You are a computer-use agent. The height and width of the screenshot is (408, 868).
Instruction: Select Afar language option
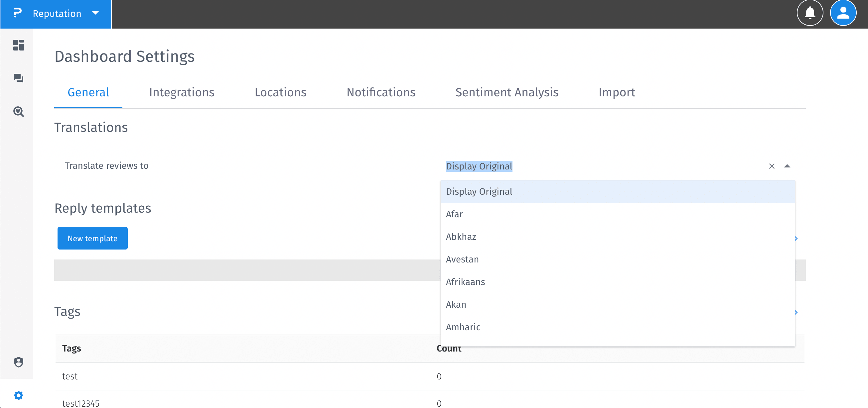[x=617, y=214]
